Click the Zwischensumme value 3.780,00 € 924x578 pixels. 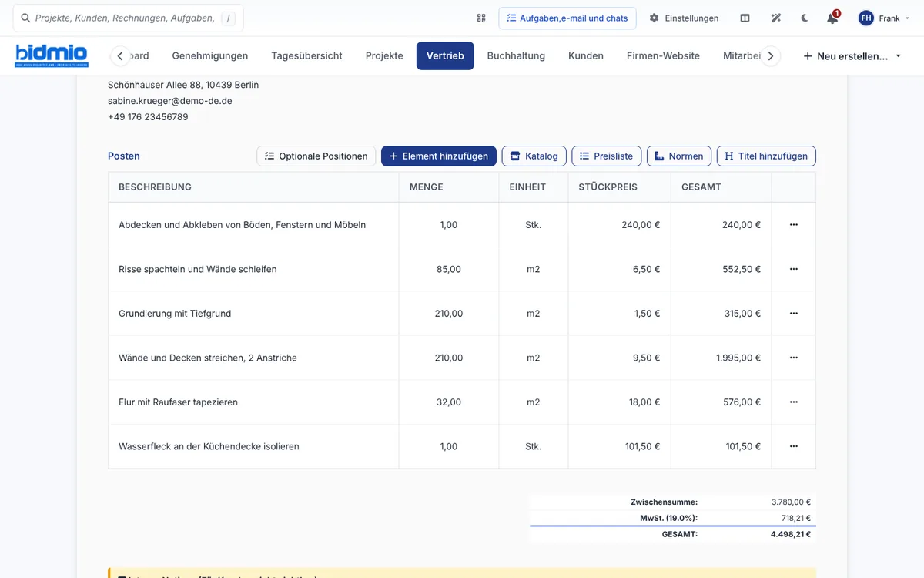(x=791, y=502)
